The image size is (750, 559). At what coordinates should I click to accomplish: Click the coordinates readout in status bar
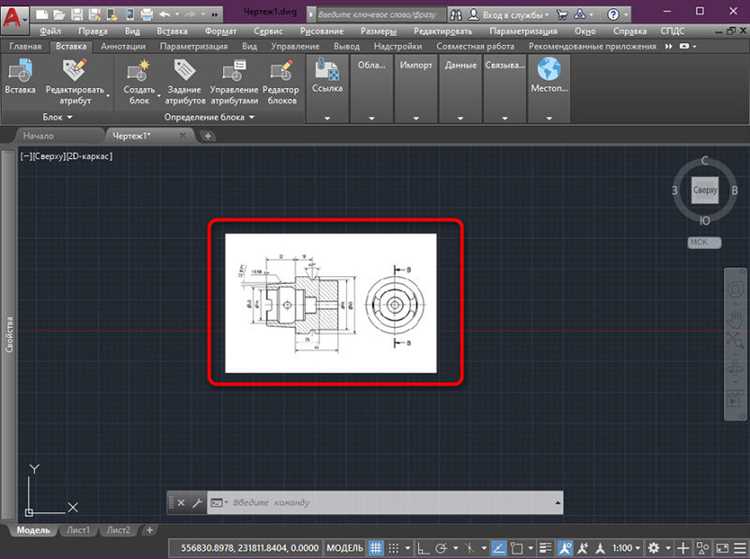(249, 548)
